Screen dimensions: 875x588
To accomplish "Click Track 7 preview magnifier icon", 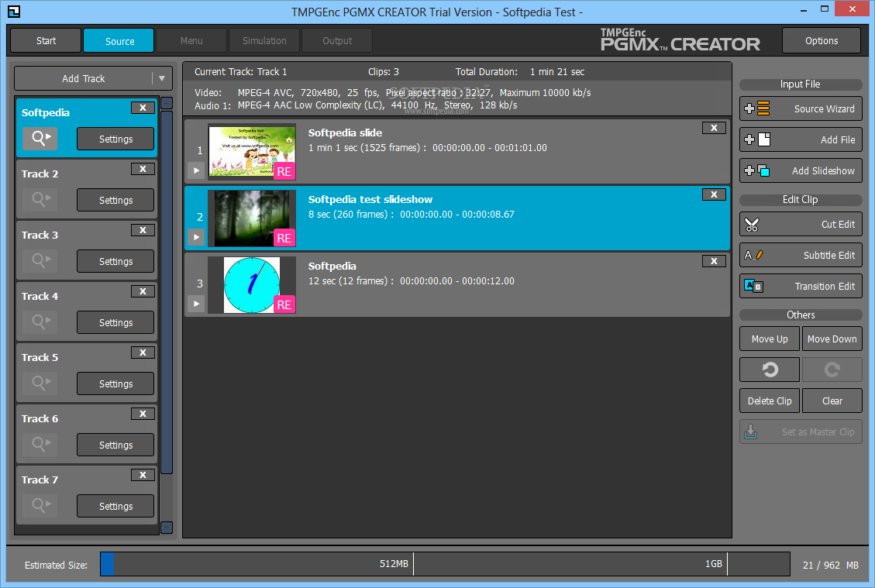I will [40, 505].
